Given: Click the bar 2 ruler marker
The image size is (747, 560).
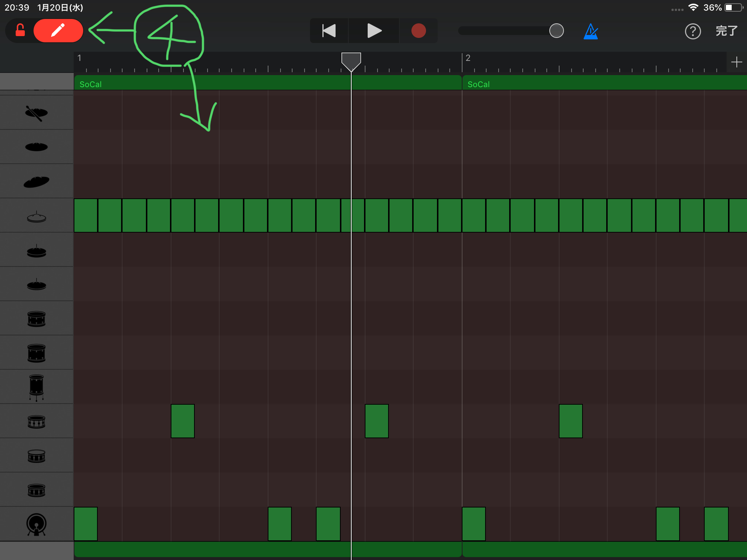Looking at the screenshot, I should click(x=468, y=58).
